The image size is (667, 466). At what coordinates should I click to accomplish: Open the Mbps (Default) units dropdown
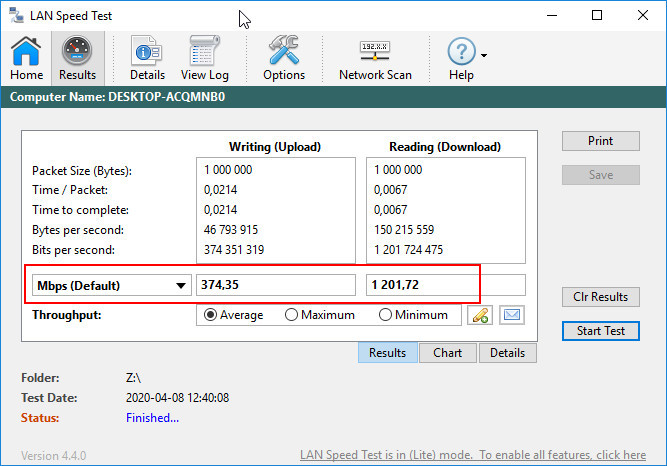point(112,285)
